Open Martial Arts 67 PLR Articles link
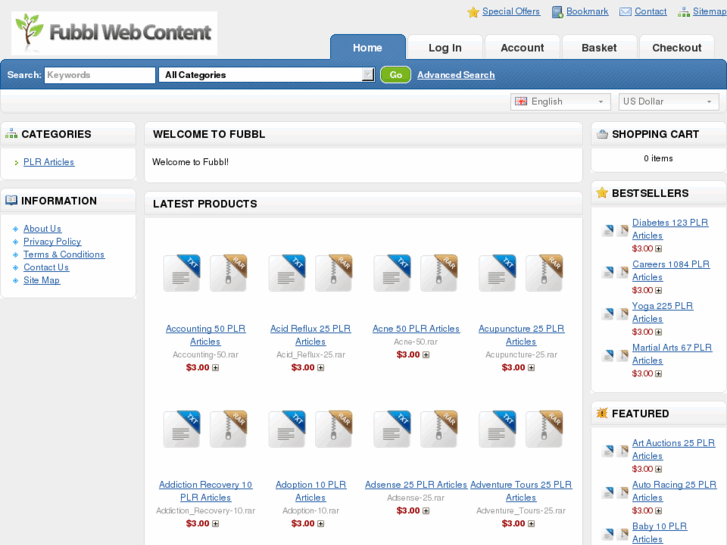The image size is (727, 545). [672, 354]
